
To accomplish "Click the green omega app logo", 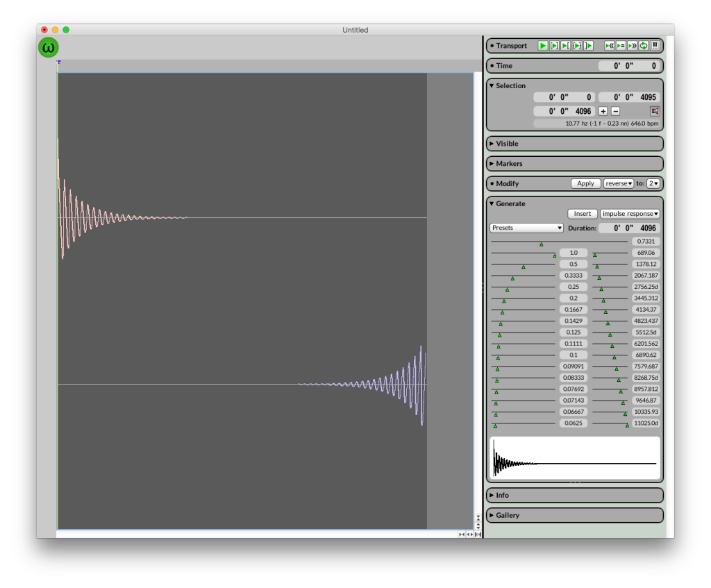I will pos(48,47).
